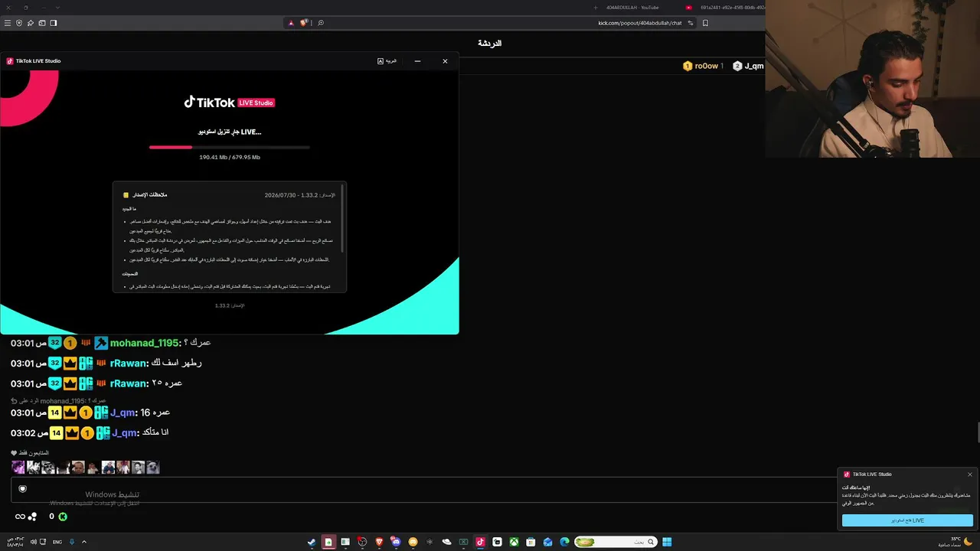Open the volume tray icon
The image size is (980, 551).
point(34,542)
